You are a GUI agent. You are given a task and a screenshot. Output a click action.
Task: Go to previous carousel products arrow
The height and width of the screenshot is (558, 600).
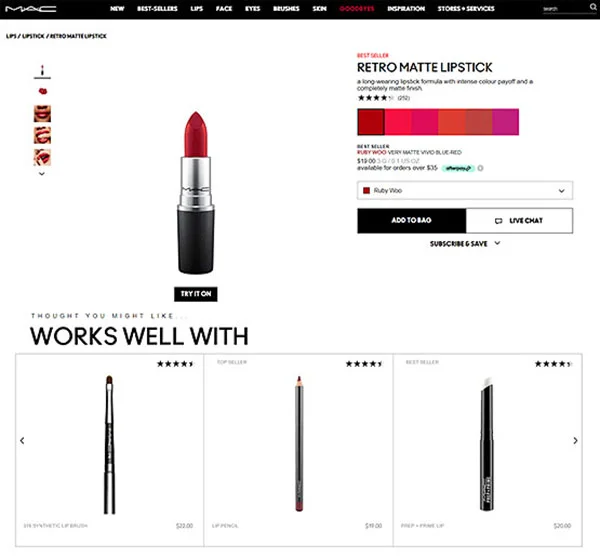(22, 441)
